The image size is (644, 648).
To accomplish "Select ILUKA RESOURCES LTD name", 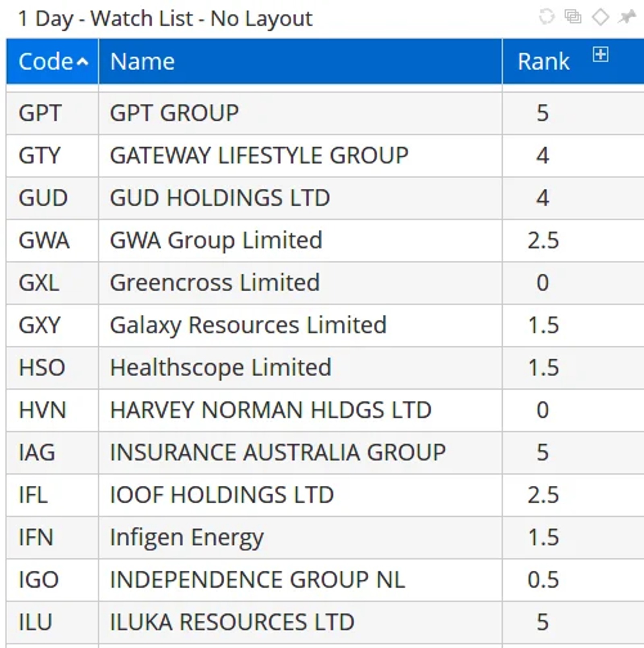I will pos(300,623).
